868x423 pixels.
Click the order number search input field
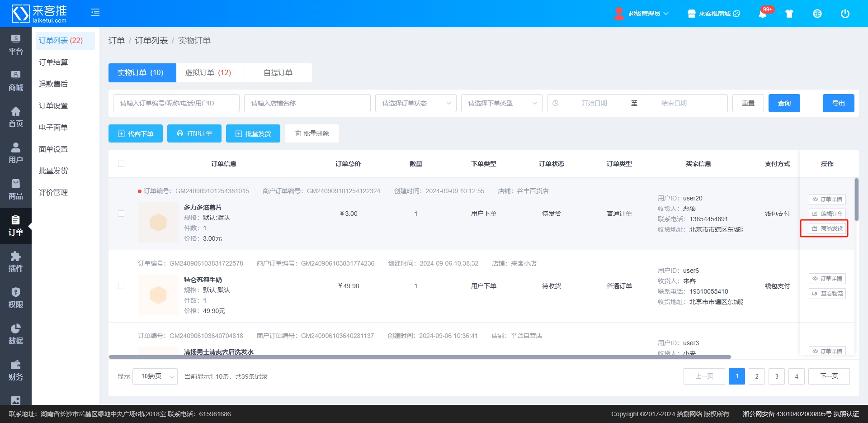[x=176, y=103]
